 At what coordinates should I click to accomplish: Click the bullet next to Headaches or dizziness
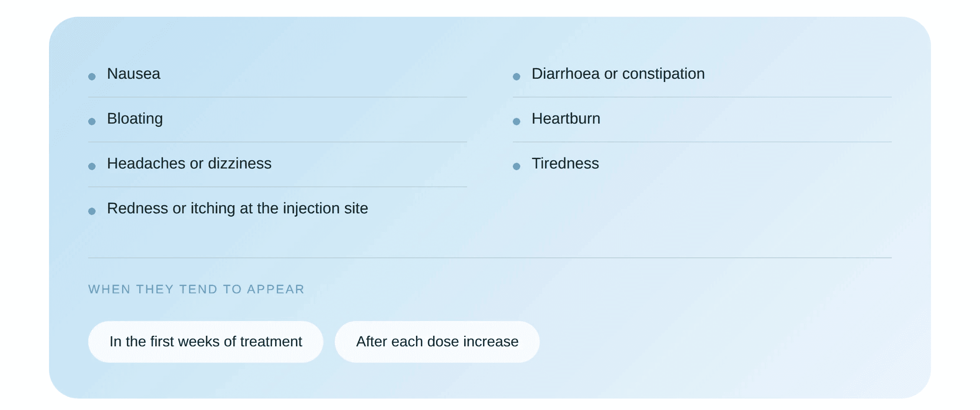92,166
